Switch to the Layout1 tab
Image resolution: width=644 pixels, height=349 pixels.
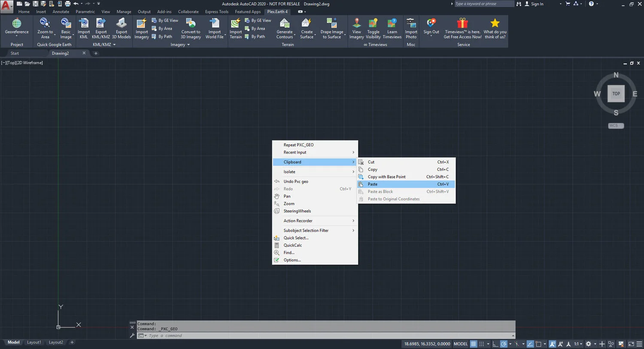[x=34, y=342]
